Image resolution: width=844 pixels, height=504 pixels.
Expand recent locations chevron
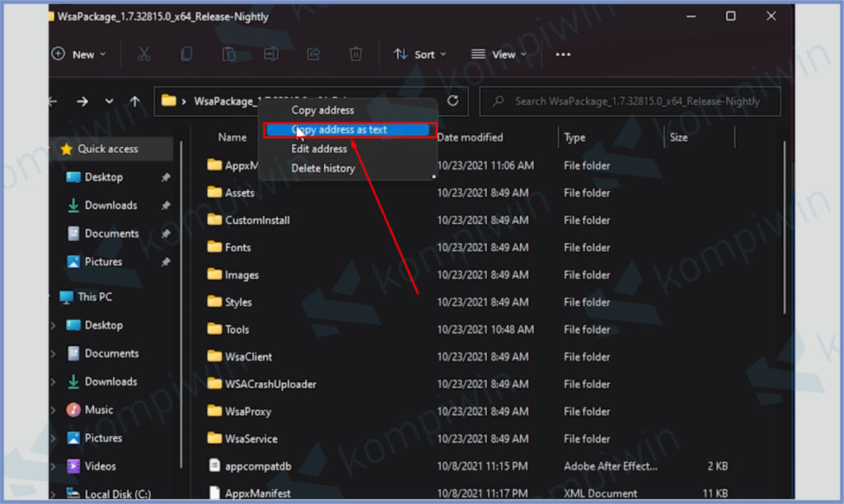tap(110, 101)
